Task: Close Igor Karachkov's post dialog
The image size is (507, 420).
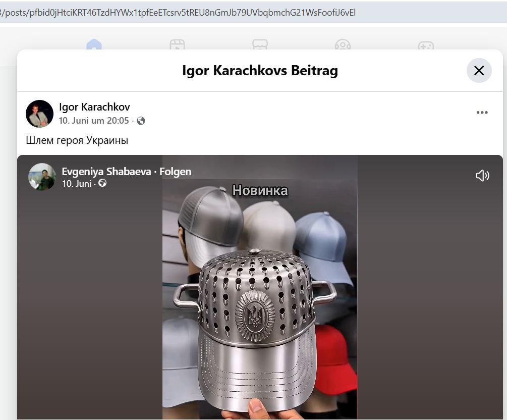Action: click(x=479, y=71)
